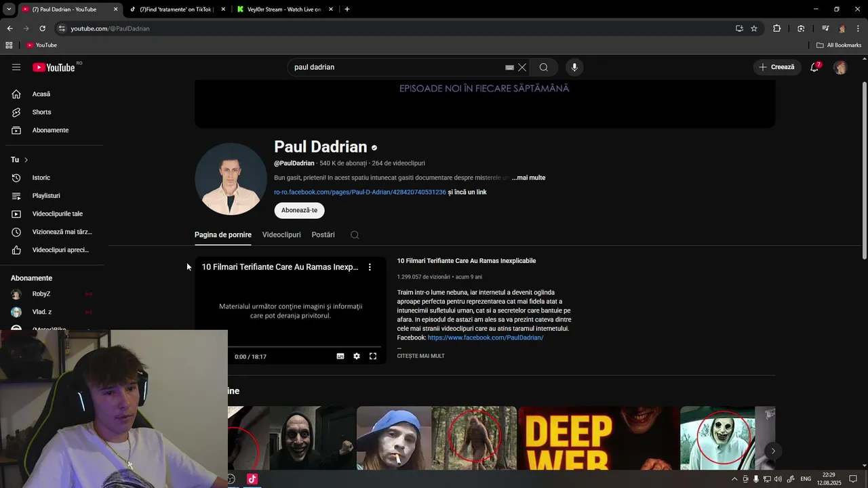Image resolution: width=868 pixels, height=488 pixels.
Task: Start voice search with microphone icon
Action: click(x=574, y=67)
